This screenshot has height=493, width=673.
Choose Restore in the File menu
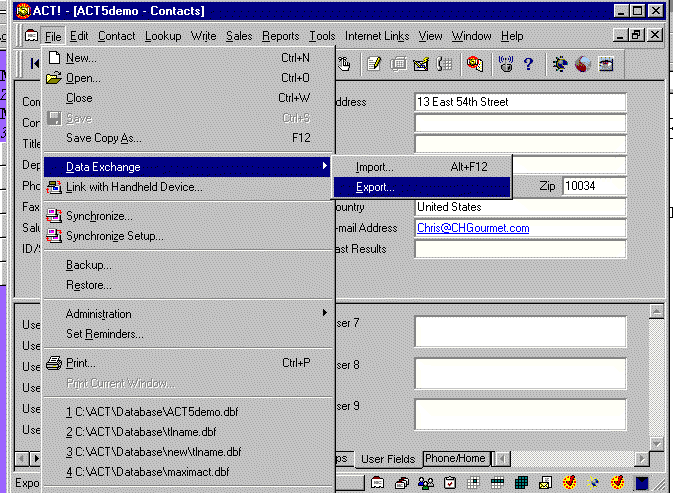click(188, 285)
